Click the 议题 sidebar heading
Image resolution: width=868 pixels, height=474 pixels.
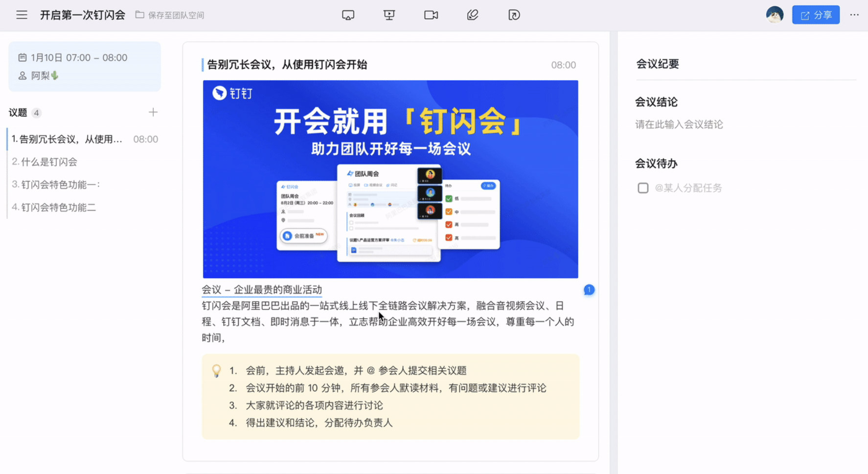[x=18, y=113]
